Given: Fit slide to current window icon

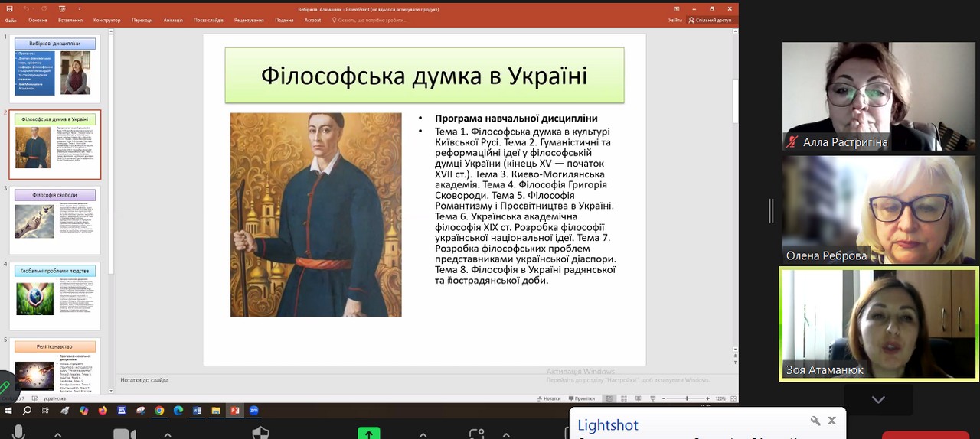Looking at the screenshot, I should click(x=731, y=398).
